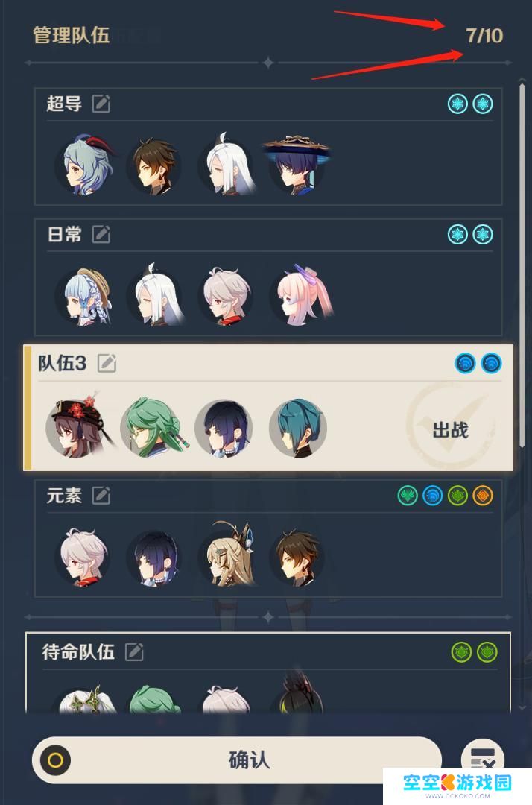Select the 超导 team panel
The width and height of the screenshot is (532, 805).
coord(267,147)
